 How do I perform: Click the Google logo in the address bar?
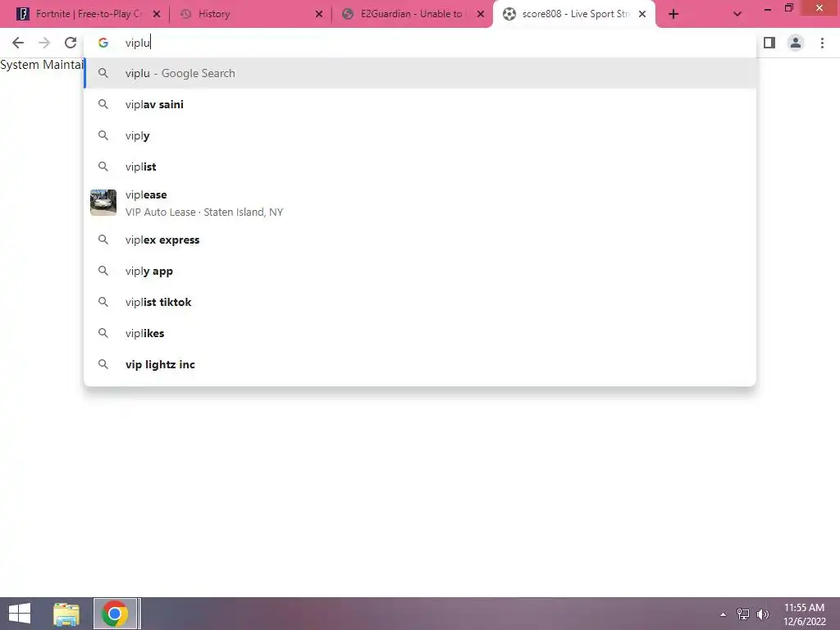tap(103, 43)
